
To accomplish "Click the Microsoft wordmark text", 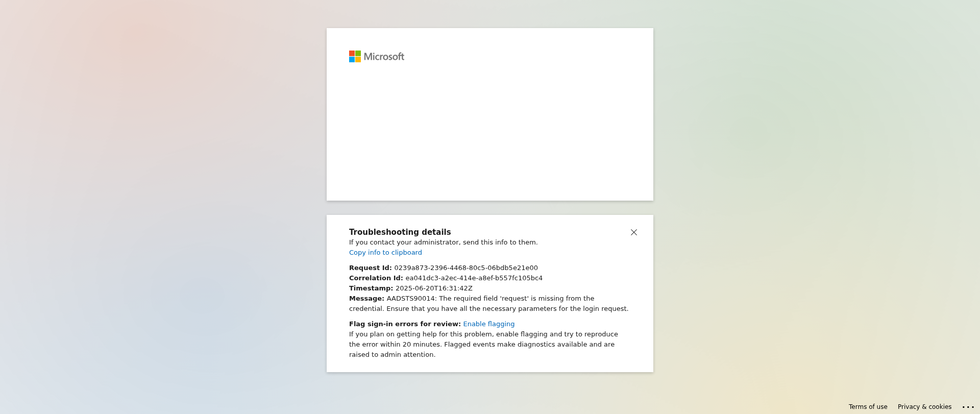I will pyautogui.click(x=384, y=57).
